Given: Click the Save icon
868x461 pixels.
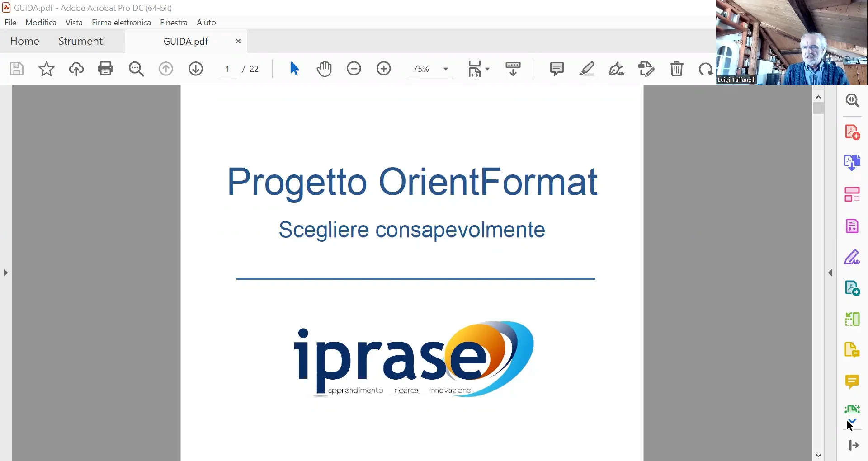Looking at the screenshot, I should point(16,69).
